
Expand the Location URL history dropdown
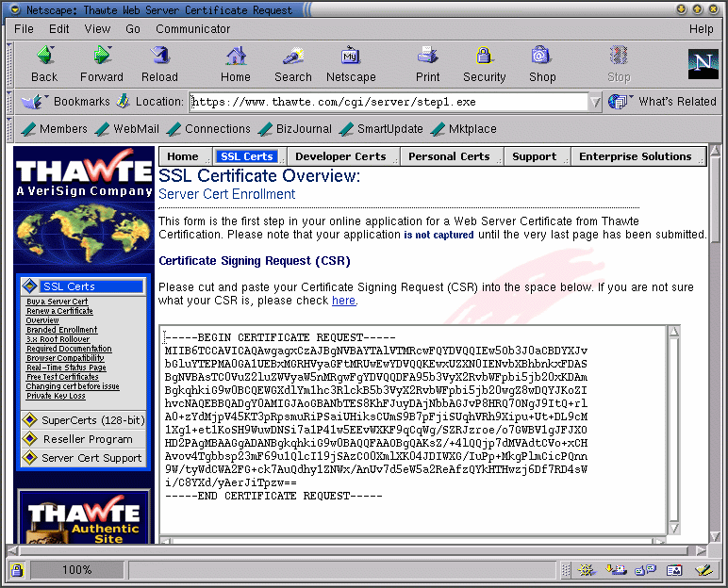coord(595,102)
